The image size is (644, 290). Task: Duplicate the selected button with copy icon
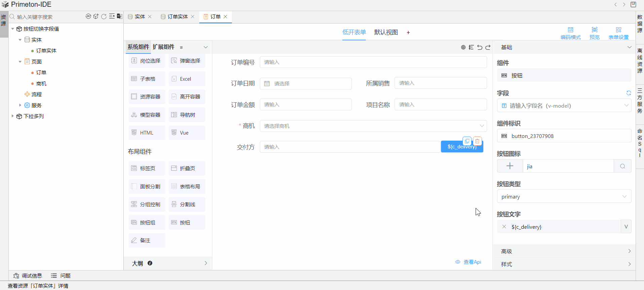tap(467, 141)
